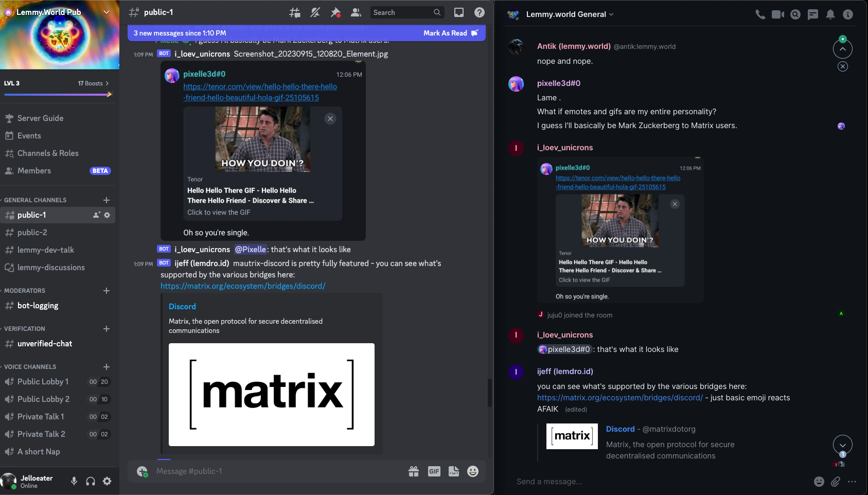Image resolution: width=868 pixels, height=495 pixels.
Task: Close GIF preview in Discord screenshot
Action: [x=330, y=119]
